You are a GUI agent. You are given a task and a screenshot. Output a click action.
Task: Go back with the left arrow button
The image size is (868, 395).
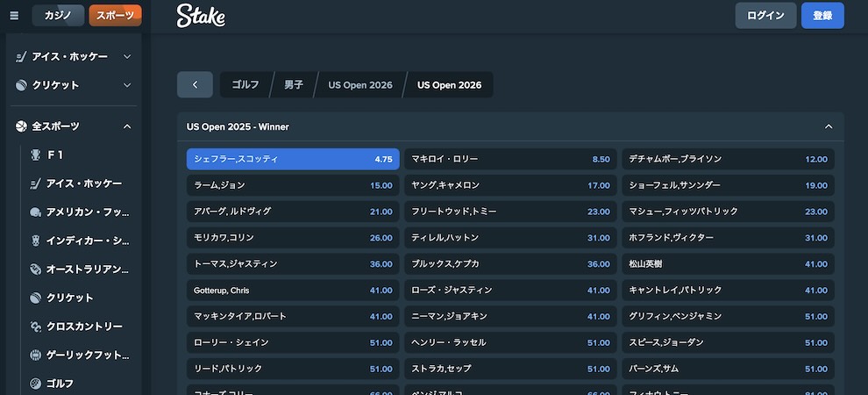pos(195,85)
